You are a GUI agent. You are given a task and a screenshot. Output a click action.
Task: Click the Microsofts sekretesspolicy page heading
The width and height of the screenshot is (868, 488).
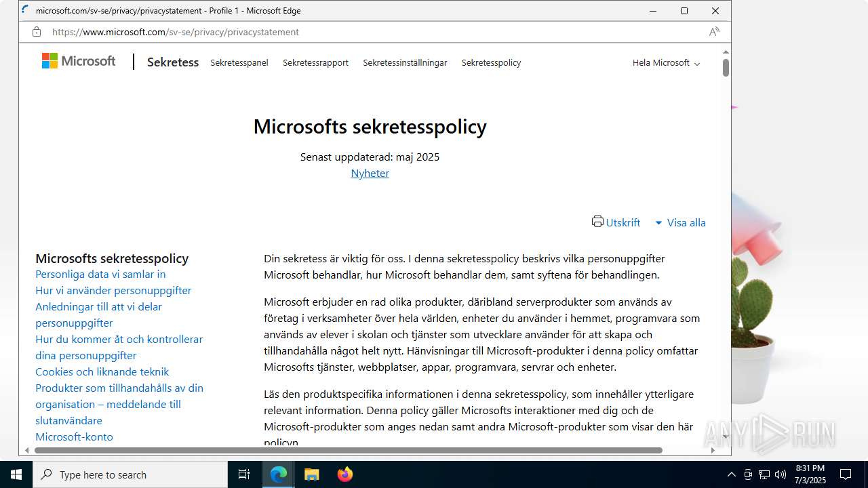pos(370,127)
